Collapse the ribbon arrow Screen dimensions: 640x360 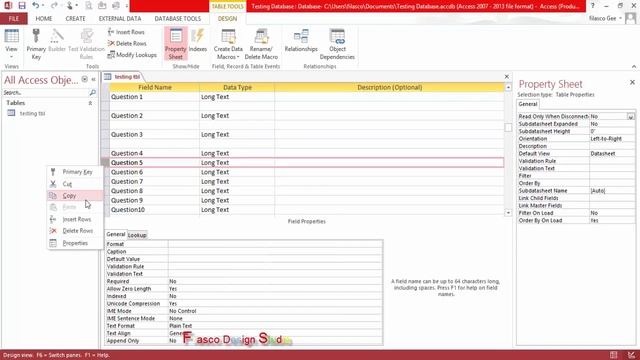pyautogui.click(x=633, y=67)
